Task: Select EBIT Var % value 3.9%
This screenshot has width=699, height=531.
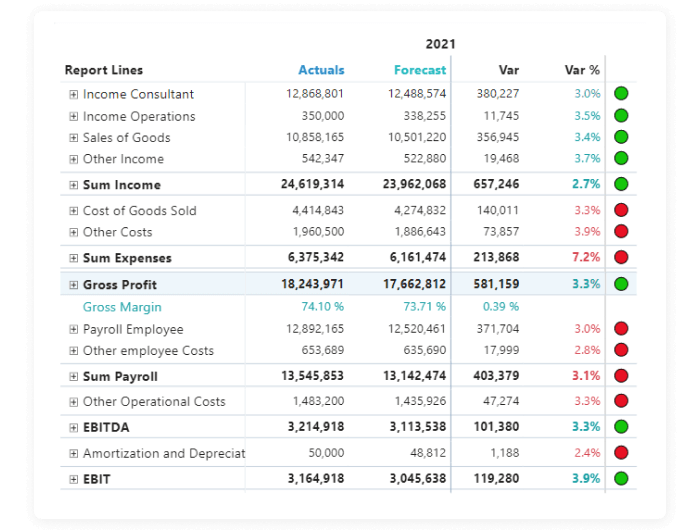Action: pos(586,478)
